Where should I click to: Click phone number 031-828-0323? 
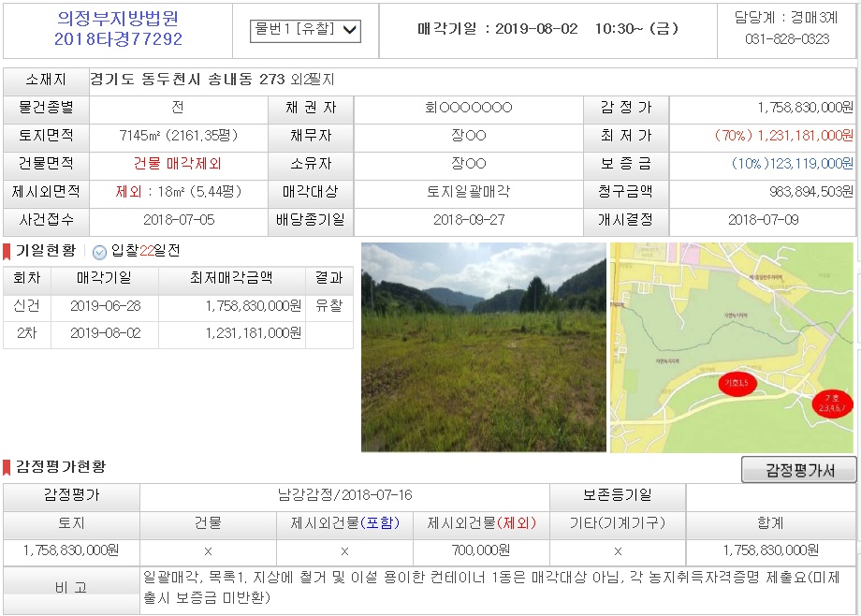coord(787,39)
